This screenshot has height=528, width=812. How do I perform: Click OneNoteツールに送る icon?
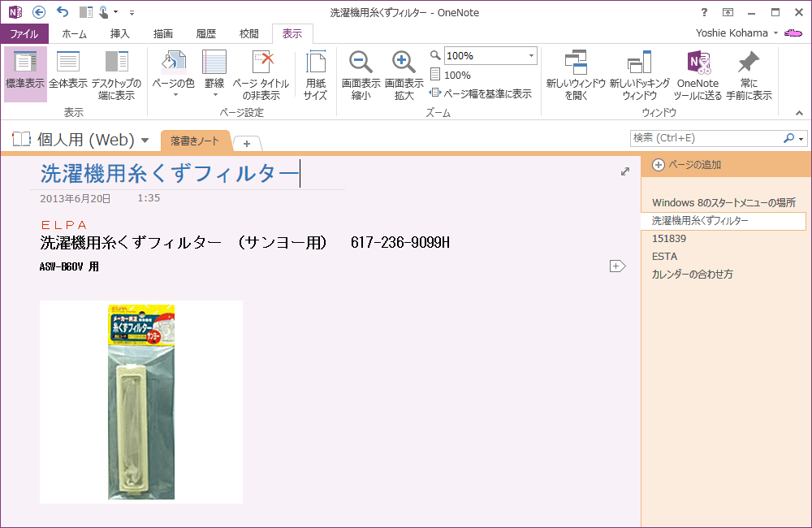[x=698, y=74]
